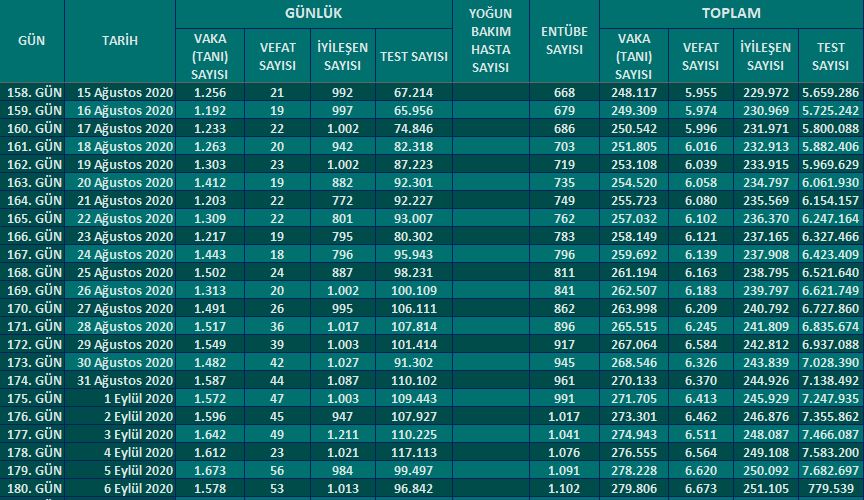Select the YOĞUN BAKIM HASTA SAYISI header
The width and height of the screenshot is (864, 500).
[x=490, y=41]
